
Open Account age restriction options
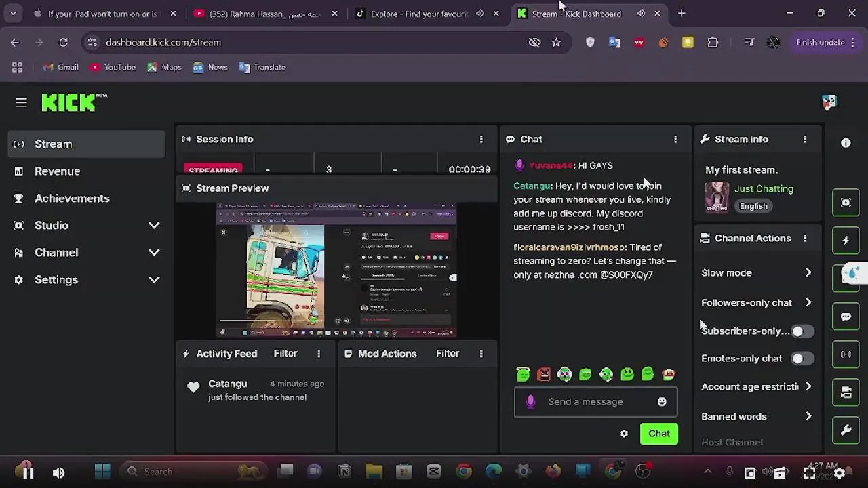tap(757, 386)
